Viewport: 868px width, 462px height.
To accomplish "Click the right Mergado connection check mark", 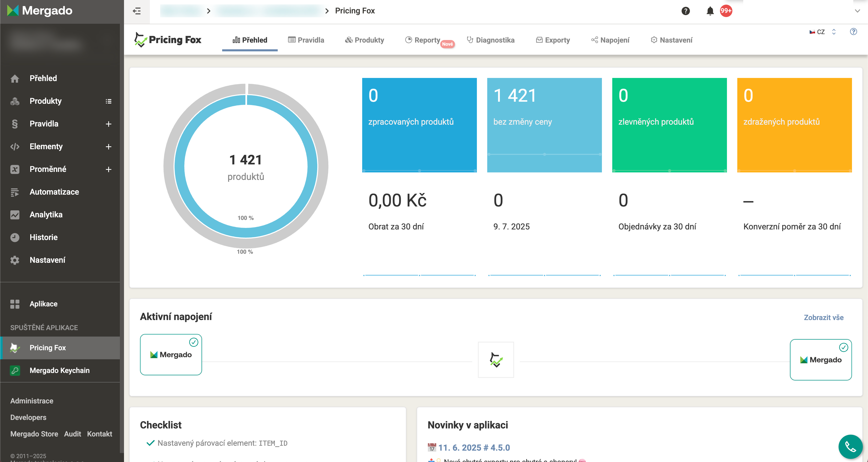I will 843,347.
